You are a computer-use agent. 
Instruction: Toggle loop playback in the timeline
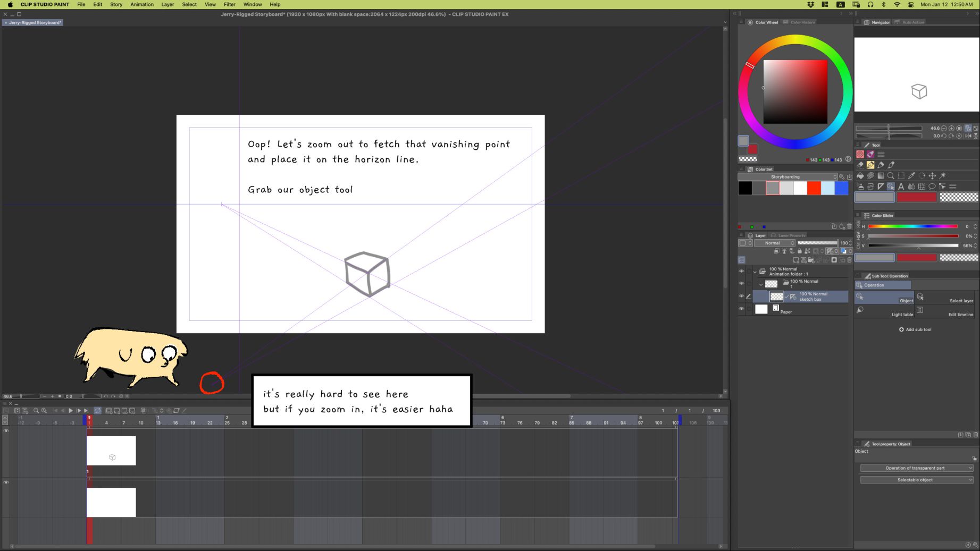coord(98,411)
